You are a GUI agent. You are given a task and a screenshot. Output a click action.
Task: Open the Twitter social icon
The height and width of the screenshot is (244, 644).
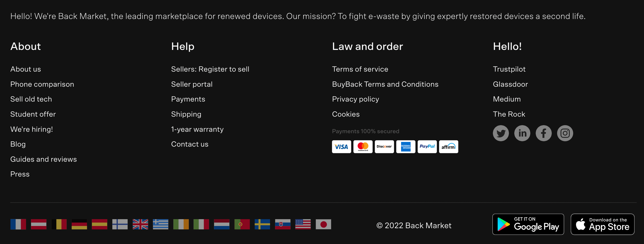500,133
